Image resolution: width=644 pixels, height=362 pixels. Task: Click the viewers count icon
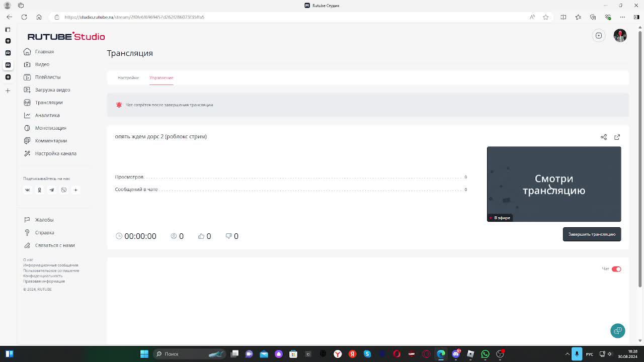pos(174,236)
